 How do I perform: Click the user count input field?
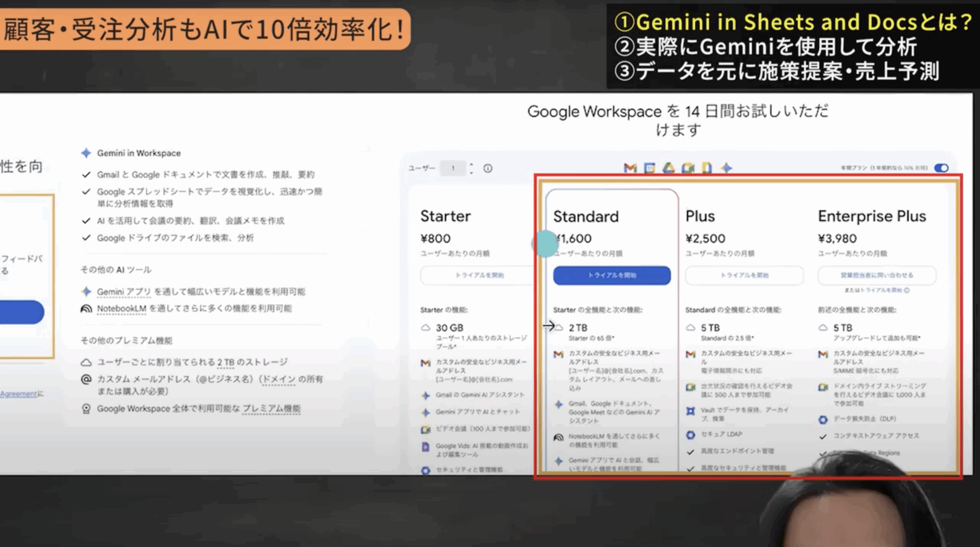(x=453, y=168)
